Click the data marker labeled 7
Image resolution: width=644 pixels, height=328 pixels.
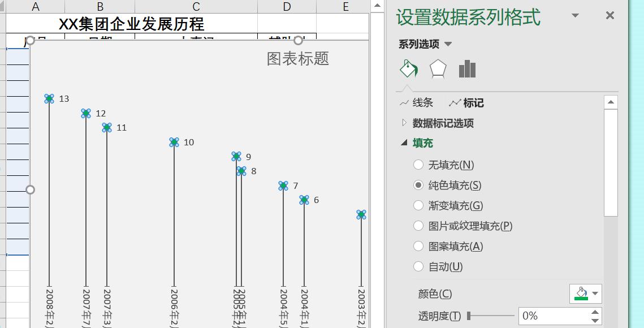283,186
